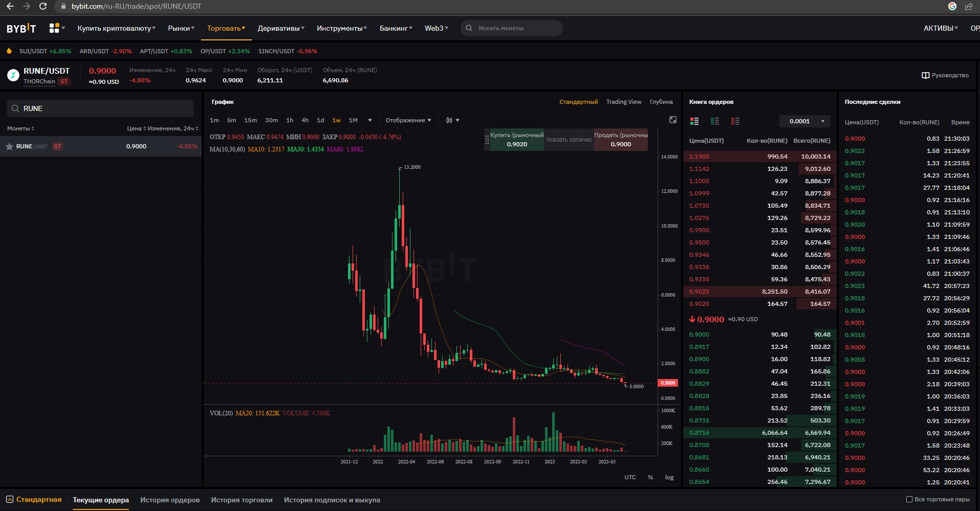Open the Купить криптовалюту dropdown
This screenshot has height=511, width=980.
coord(117,28)
